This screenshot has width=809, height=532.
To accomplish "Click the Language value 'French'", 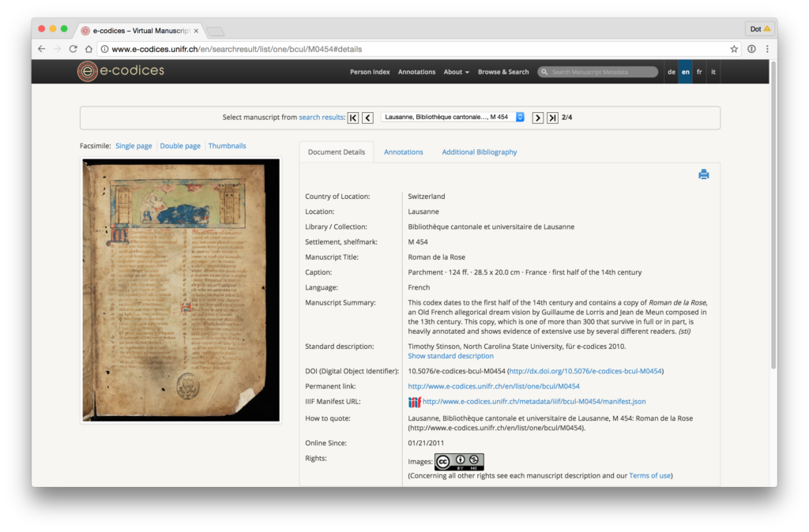I will pyautogui.click(x=419, y=287).
